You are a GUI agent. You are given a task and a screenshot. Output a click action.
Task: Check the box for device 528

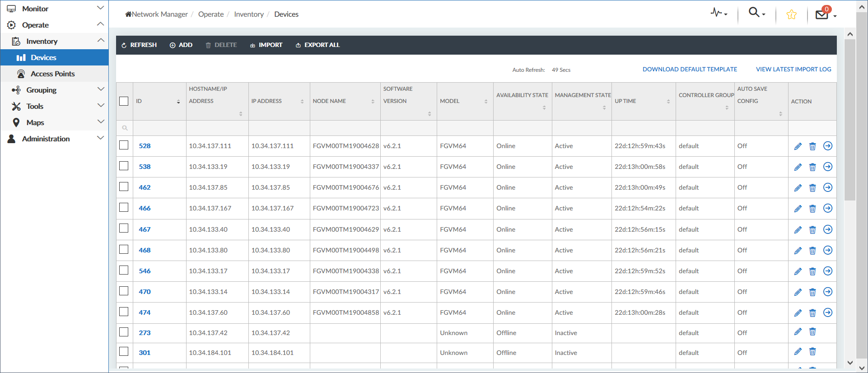(x=124, y=145)
